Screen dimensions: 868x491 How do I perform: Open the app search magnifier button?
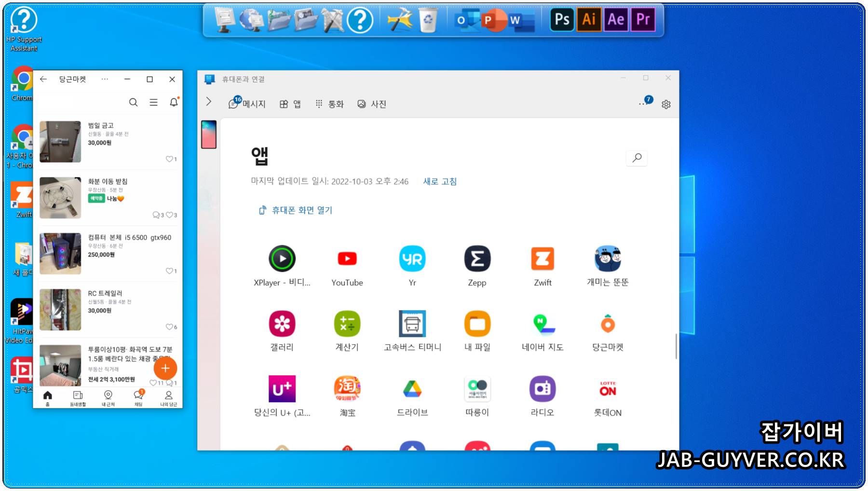[637, 158]
